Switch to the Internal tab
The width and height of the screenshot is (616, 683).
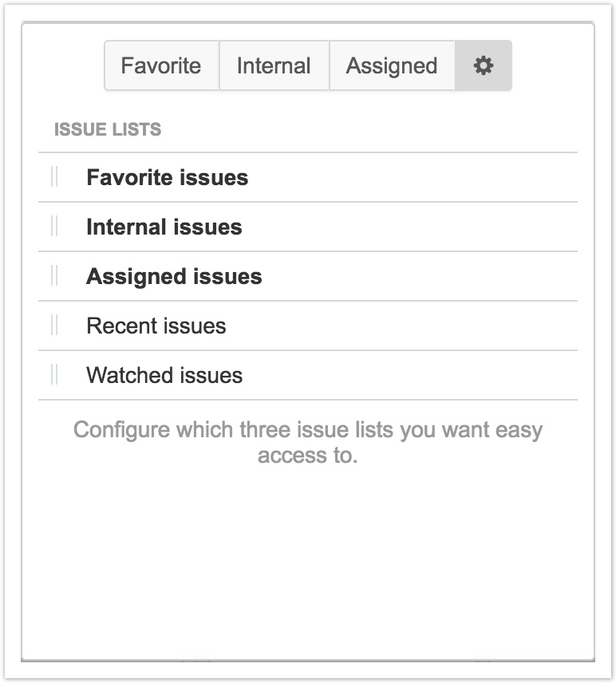click(x=274, y=65)
